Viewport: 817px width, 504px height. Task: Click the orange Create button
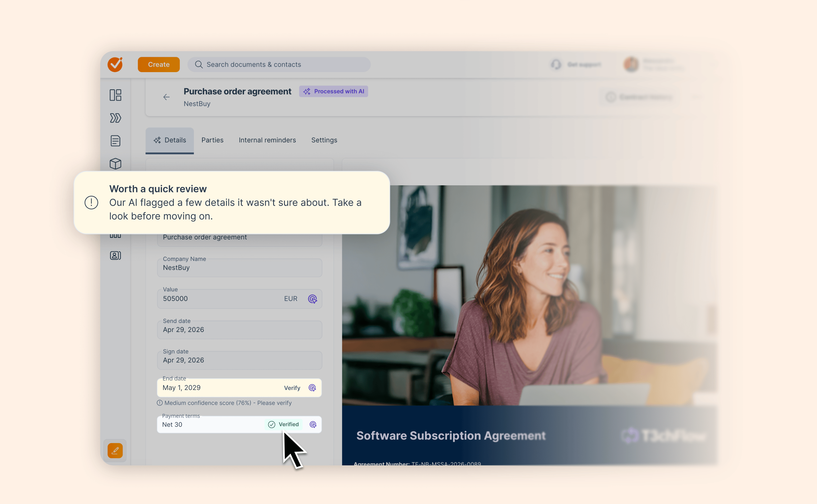(158, 64)
